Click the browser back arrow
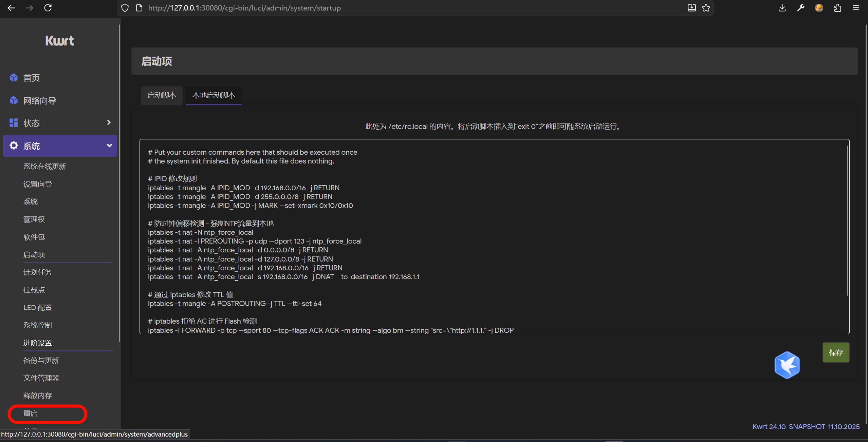 coord(11,8)
